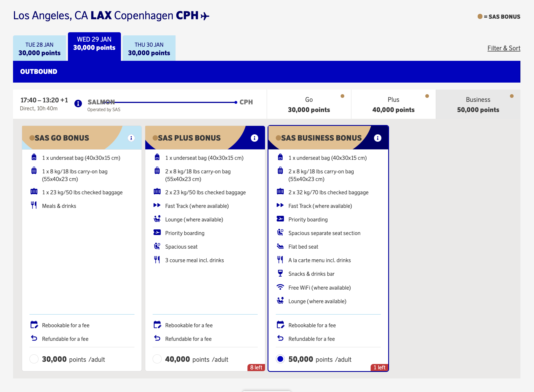This screenshot has width=534, height=392.
Task: Click Flat bed seat icon in Business card
Action: [x=280, y=246]
